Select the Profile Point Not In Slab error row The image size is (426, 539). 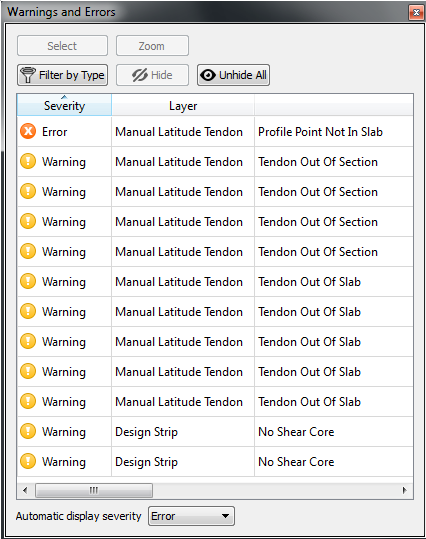215,132
